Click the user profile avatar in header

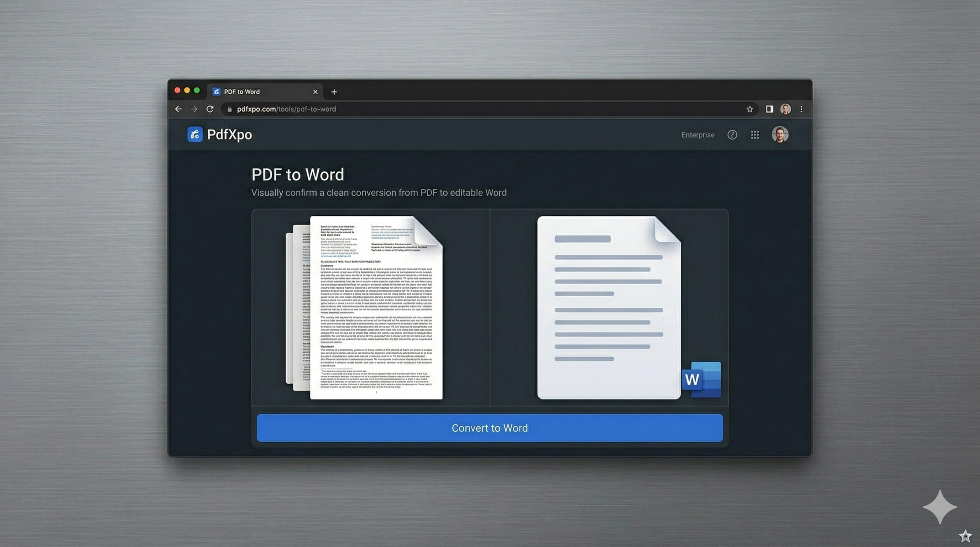point(780,135)
